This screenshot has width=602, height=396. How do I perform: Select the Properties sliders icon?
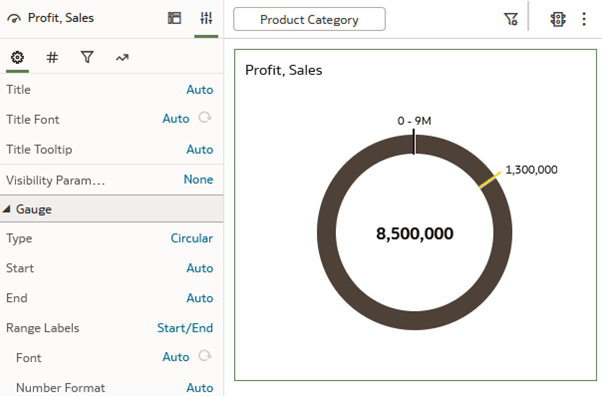206,18
